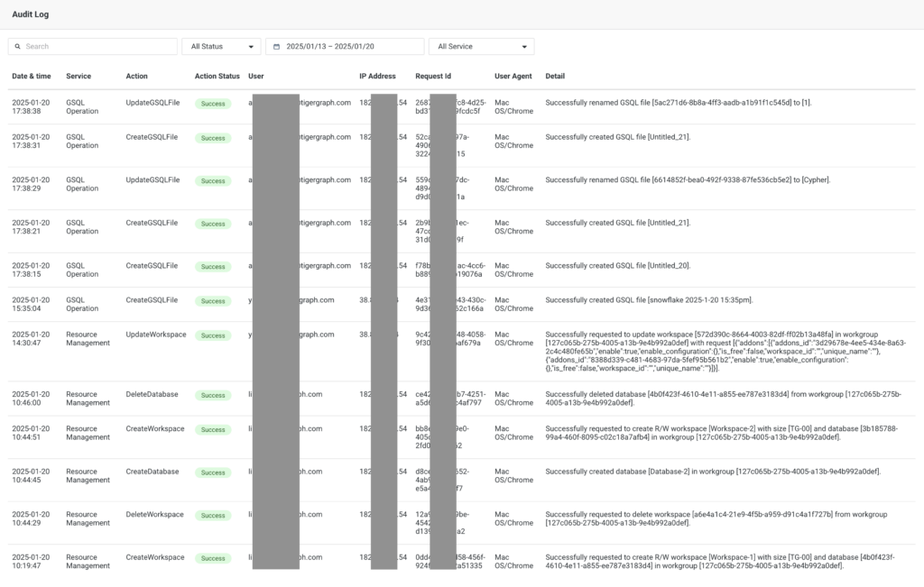
Task: Open the All Service dropdown
Action: (482, 47)
